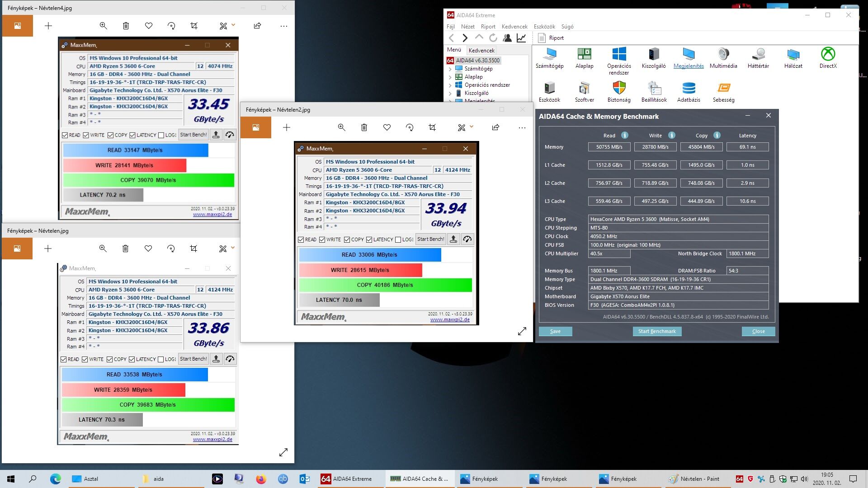Click the AIDA64 user toolbar icon
Screen dimensions: 868x488
pos(507,38)
